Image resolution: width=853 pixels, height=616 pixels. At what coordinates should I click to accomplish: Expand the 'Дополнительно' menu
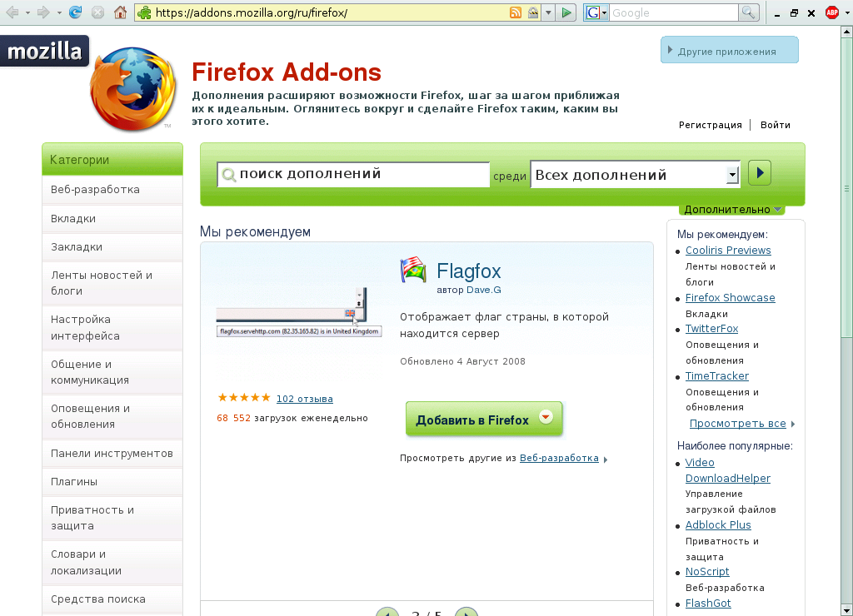731,208
